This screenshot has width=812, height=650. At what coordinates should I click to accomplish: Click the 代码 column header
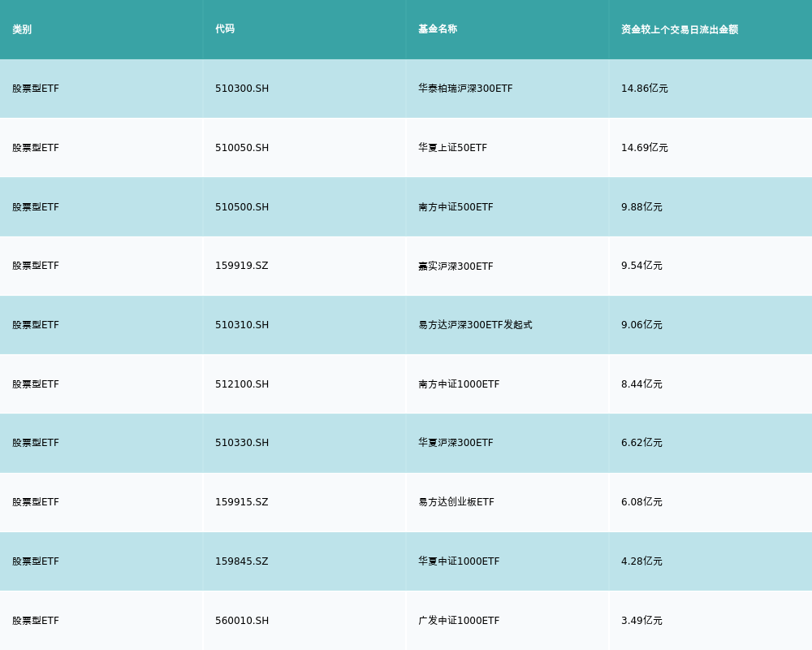coord(225,29)
